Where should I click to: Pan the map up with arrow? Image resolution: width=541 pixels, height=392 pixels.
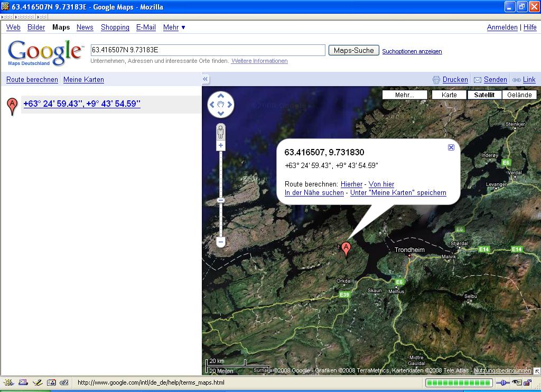click(221, 96)
